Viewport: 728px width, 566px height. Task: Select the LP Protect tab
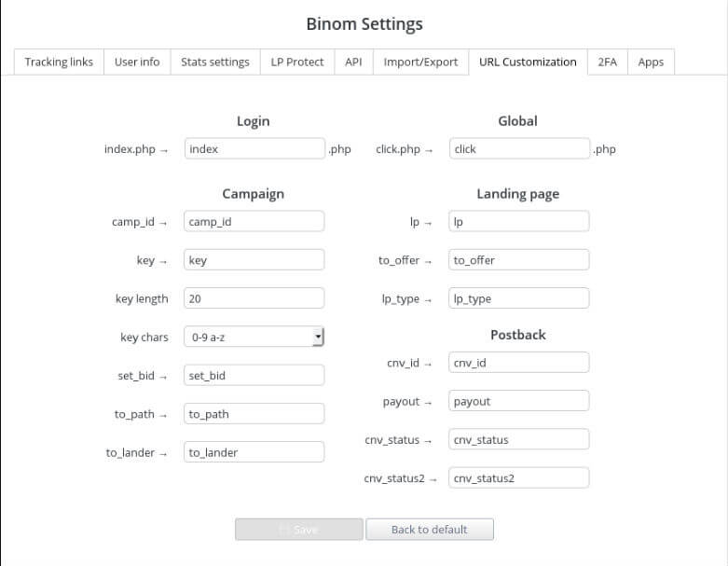point(297,62)
